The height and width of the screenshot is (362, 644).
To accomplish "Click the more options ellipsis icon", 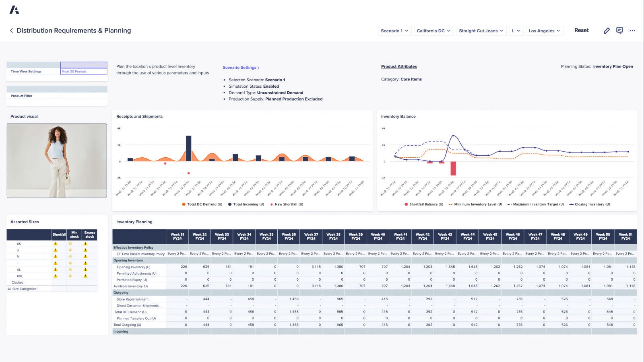I will [x=632, y=31].
